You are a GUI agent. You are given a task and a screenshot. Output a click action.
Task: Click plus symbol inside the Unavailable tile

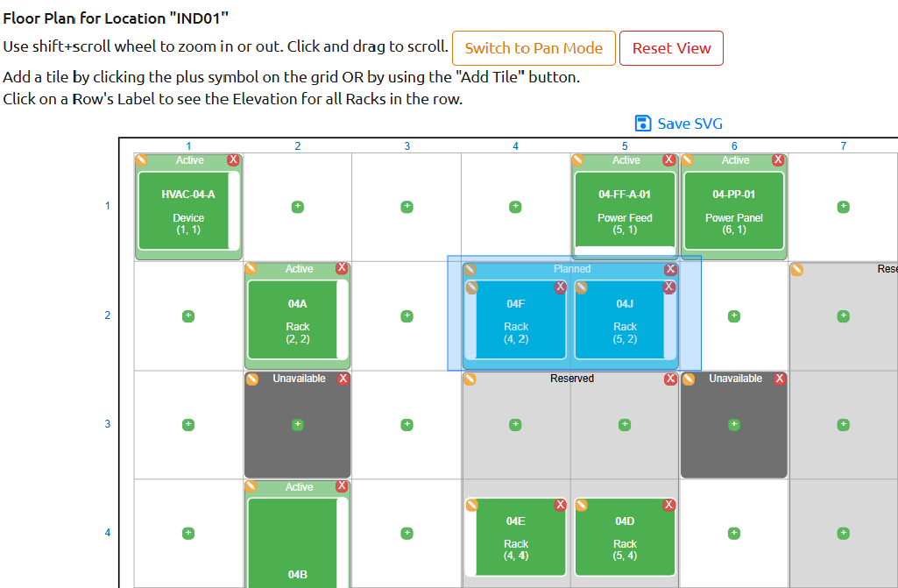[297, 425]
